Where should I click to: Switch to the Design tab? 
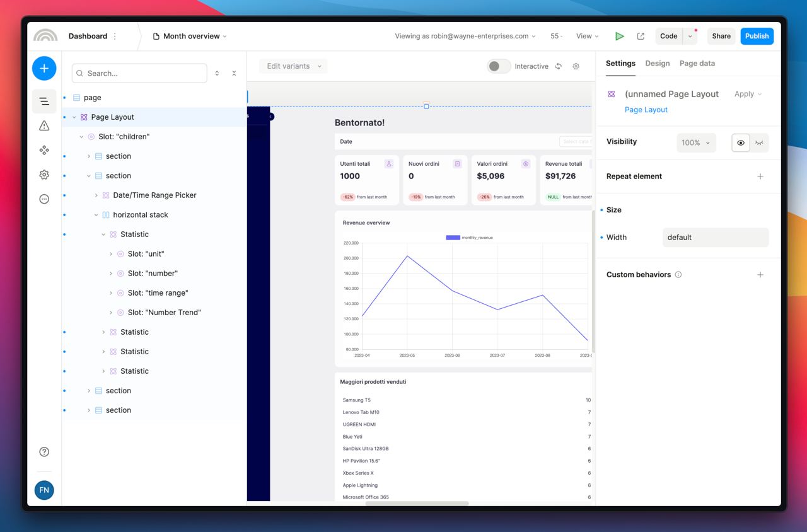658,64
